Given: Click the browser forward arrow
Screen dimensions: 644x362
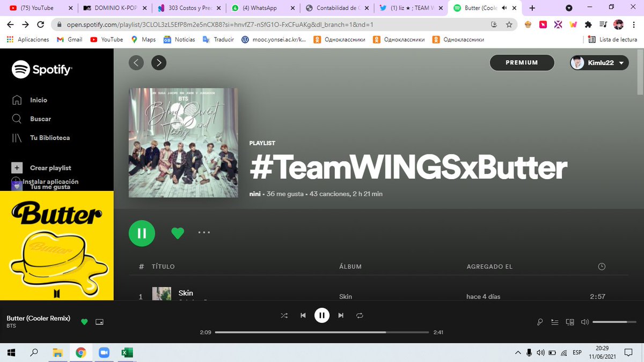Looking at the screenshot, I should [26, 25].
